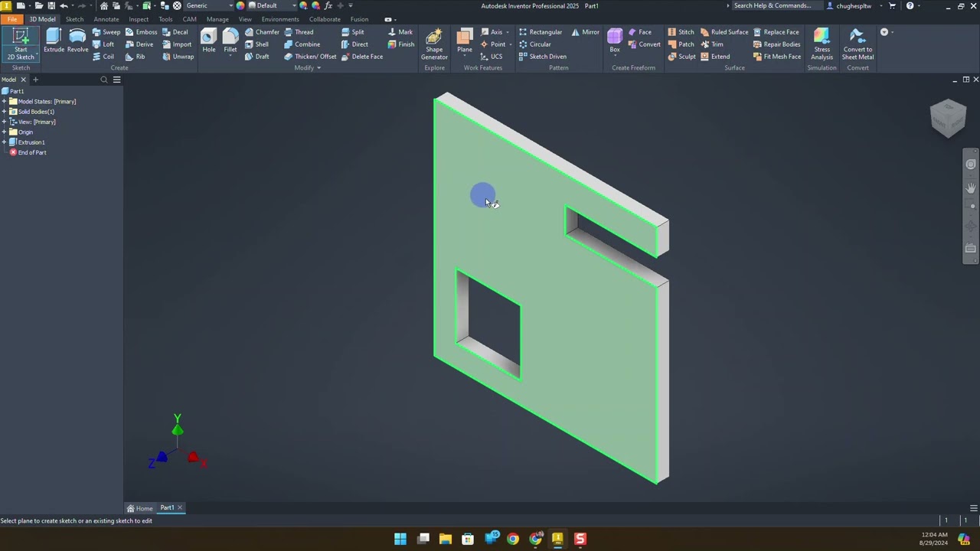Open the Shape Generator
Image resolution: width=980 pixels, height=551 pixels.
tap(434, 44)
